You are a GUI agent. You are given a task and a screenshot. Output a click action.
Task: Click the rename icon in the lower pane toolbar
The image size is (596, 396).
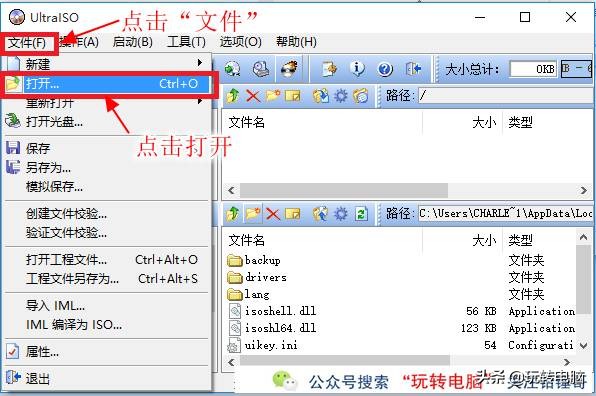point(292,214)
